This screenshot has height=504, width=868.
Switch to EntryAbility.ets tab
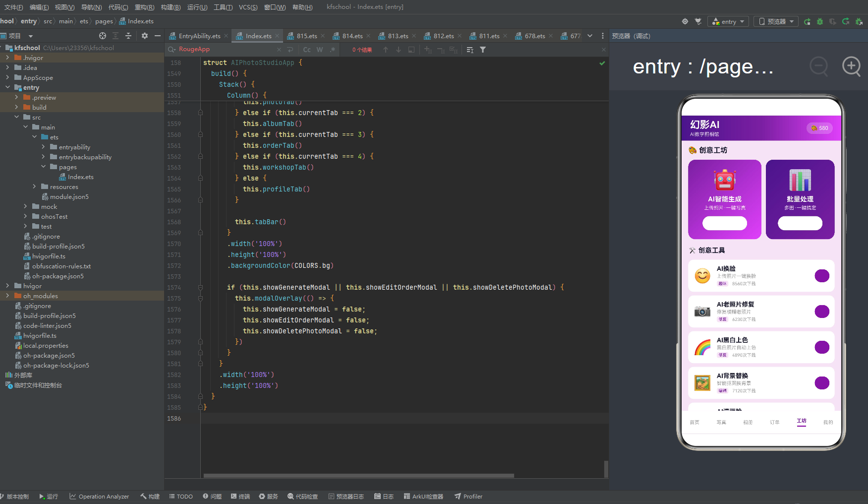pyautogui.click(x=199, y=36)
